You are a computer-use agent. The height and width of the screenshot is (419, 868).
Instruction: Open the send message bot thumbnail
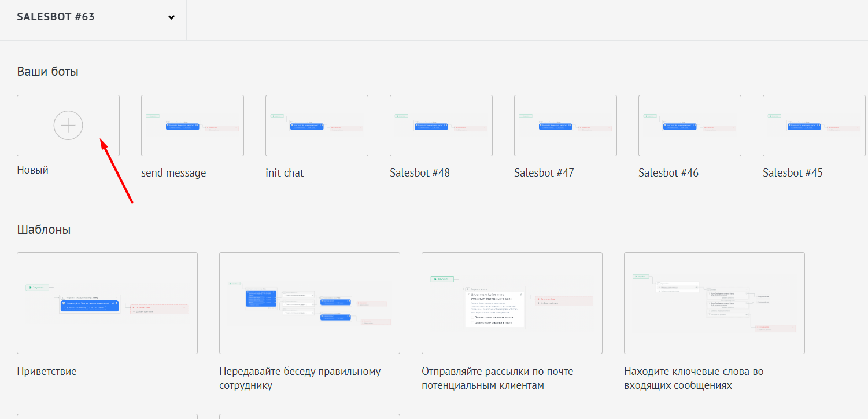(x=192, y=126)
